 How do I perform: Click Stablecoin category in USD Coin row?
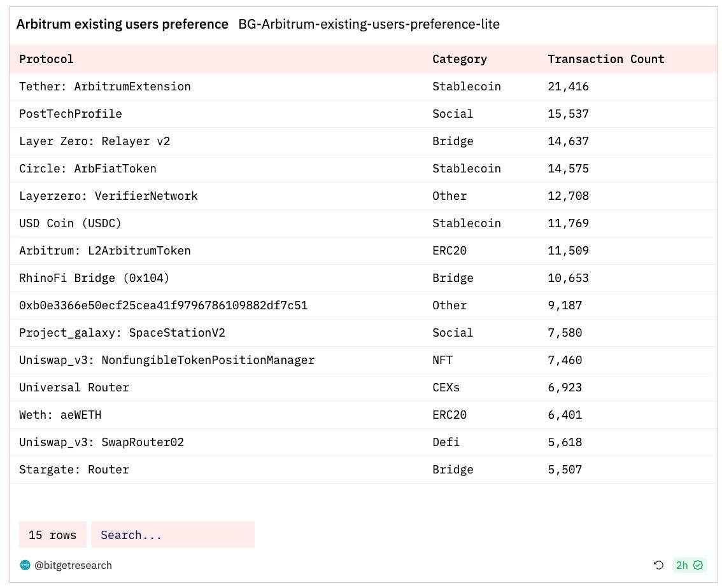click(467, 223)
